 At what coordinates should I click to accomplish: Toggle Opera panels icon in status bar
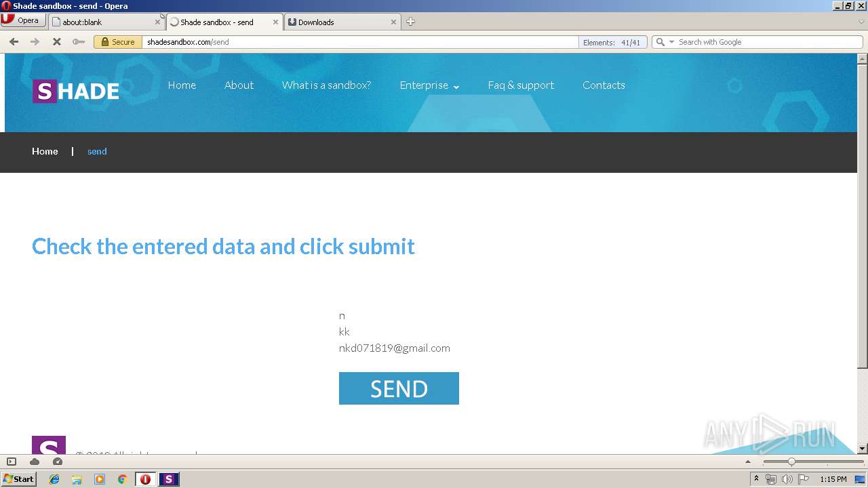12,462
